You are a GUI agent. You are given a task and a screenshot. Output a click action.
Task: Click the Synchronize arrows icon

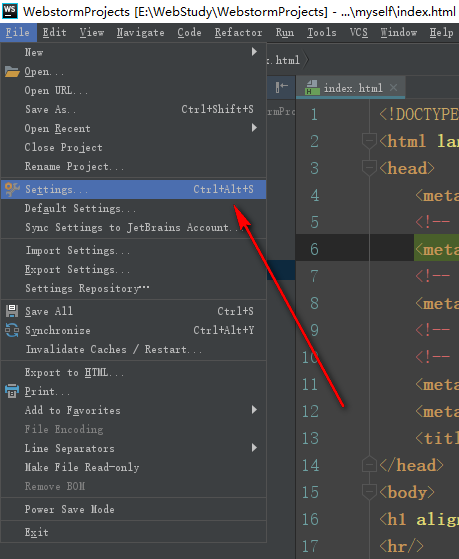click(x=12, y=330)
